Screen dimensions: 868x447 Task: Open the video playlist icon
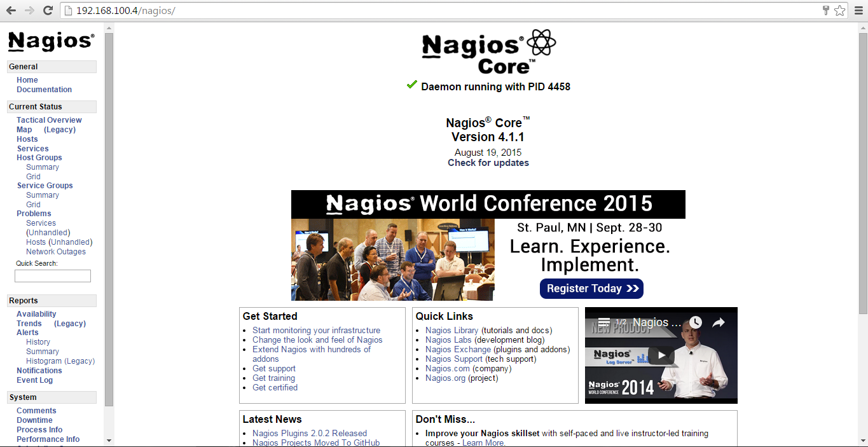pos(604,322)
